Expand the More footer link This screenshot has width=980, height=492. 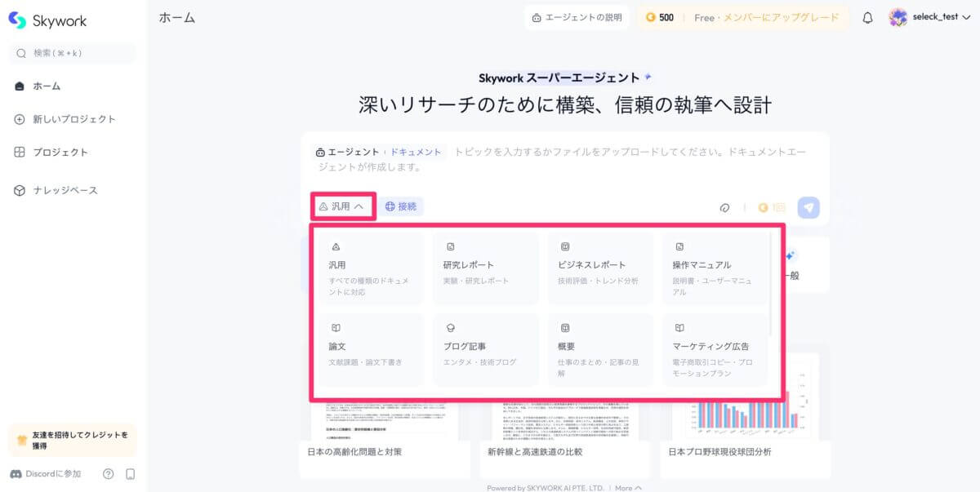point(628,488)
